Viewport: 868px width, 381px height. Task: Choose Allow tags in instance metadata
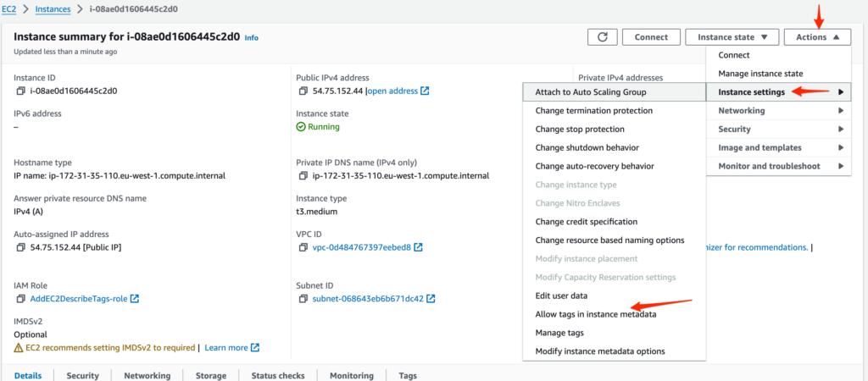click(x=615, y=314)
